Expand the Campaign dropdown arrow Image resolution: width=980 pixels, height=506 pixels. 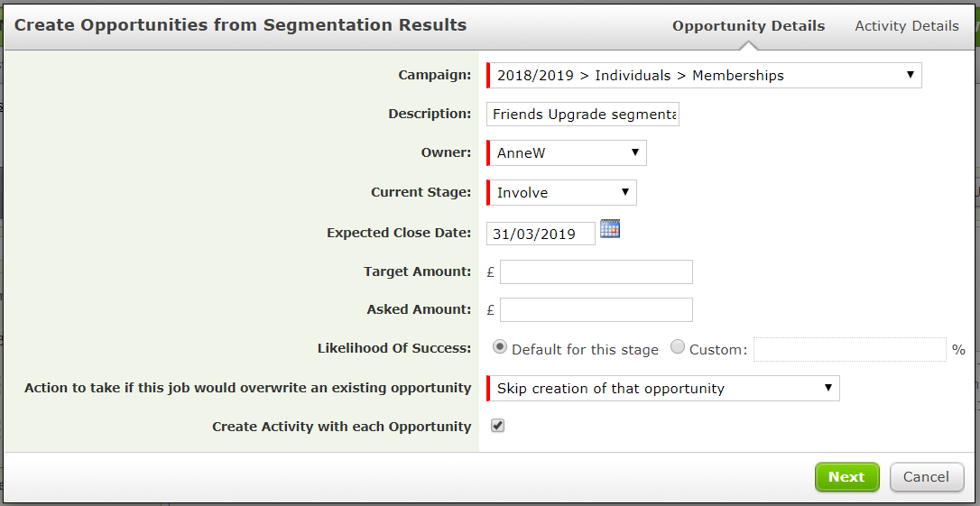tap(910, 75)
